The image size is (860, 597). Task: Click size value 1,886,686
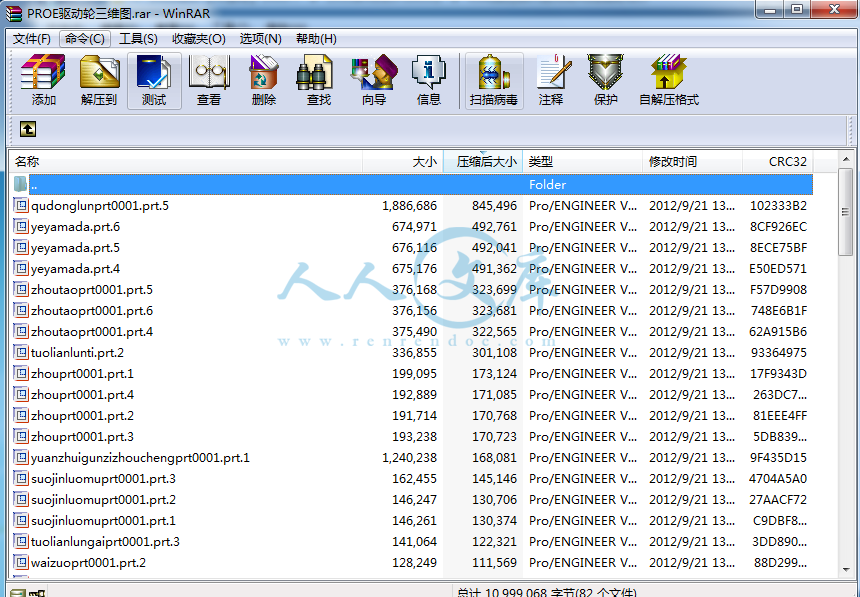pos(409,206)
